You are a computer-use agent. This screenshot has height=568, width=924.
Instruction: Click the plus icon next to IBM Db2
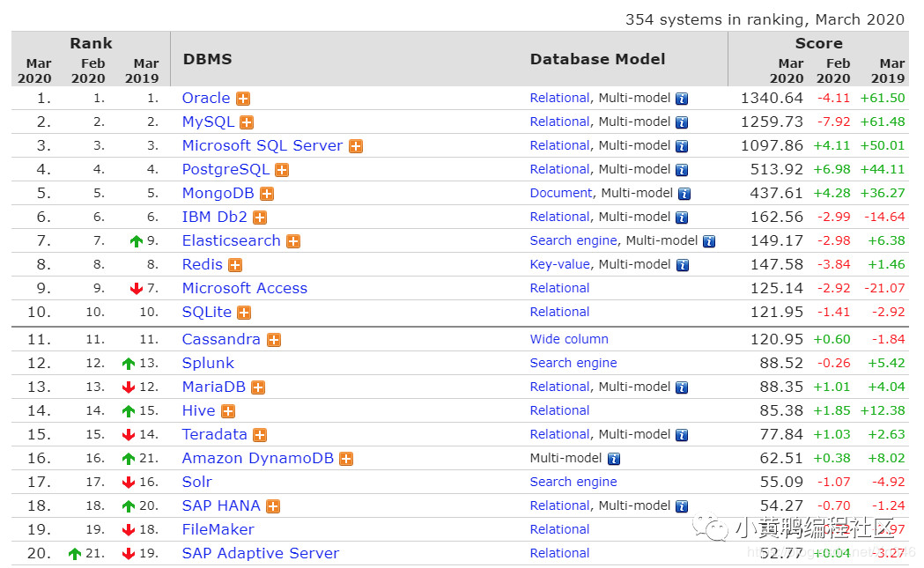coord(259,218)
